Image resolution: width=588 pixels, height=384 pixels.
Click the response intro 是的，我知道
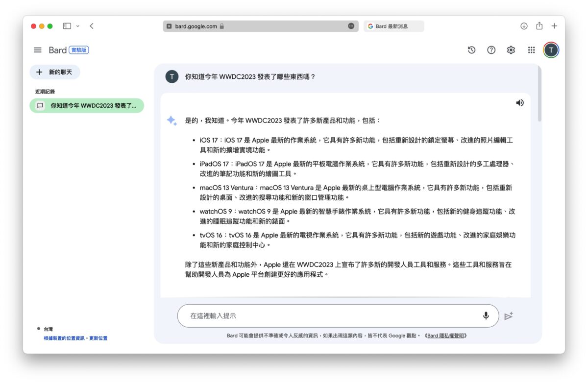coord(283,120)
